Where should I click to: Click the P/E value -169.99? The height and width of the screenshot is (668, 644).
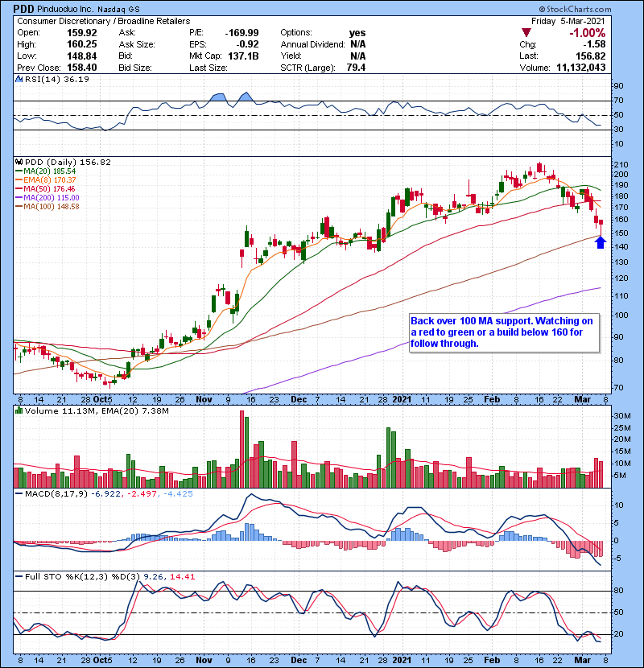(x=242, y=33)
